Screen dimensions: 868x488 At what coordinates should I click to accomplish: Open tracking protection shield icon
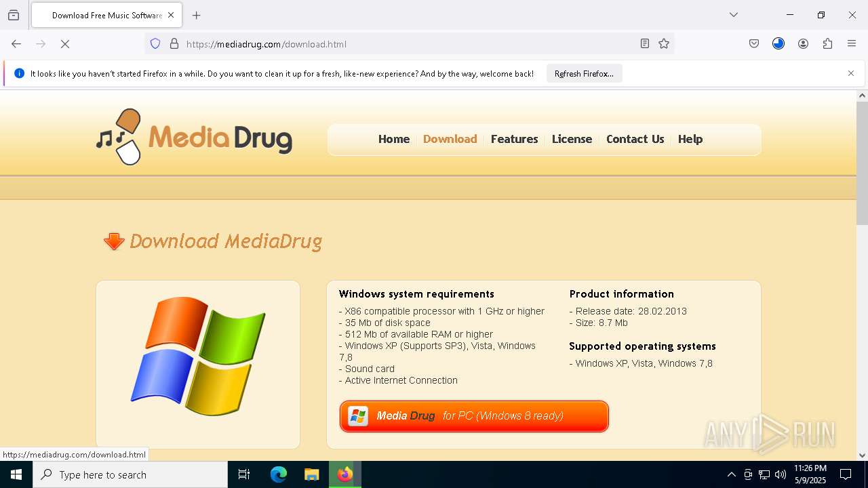click(x=155, y=43)
